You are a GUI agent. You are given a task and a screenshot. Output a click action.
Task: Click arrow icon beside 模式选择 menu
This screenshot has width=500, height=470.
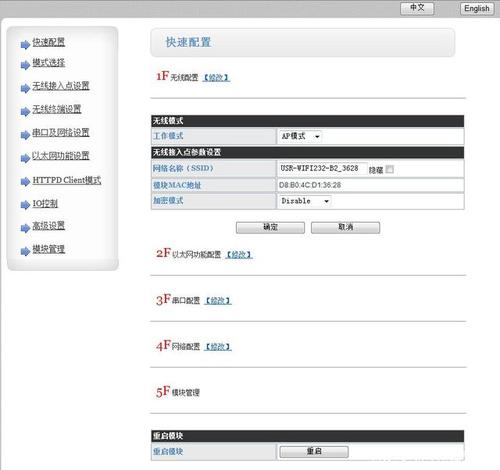(25, 65)
